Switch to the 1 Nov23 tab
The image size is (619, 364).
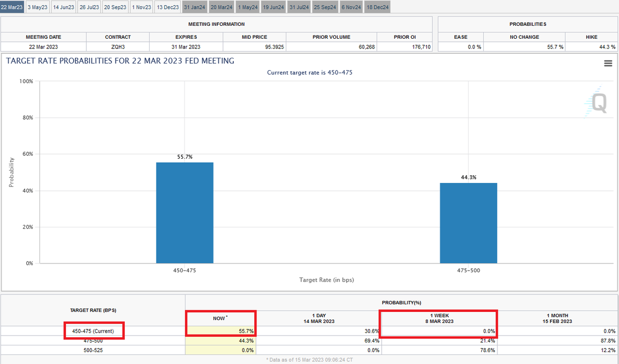tap(141, 7)
